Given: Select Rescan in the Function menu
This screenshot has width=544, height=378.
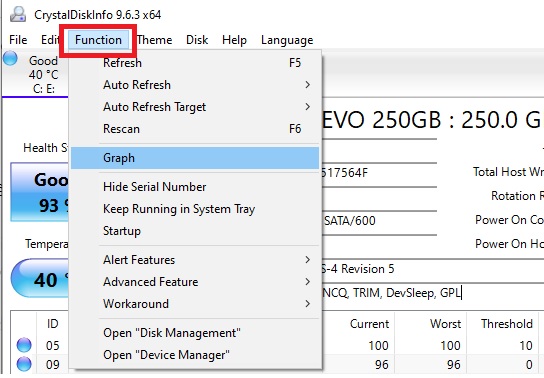Looking at the screenshot, I should click(195, 129).
